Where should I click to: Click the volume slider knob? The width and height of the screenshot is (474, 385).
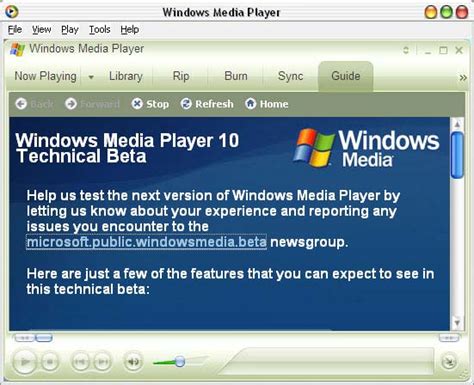pyautogui.click(x=180, y=361)
